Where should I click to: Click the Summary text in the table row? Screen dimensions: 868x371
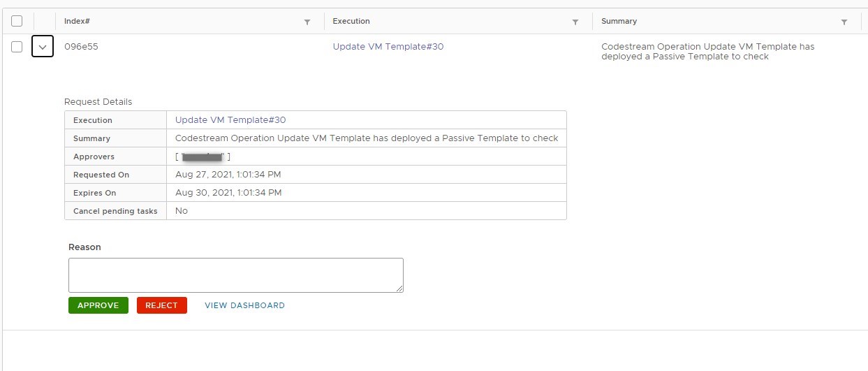tap(707, 52)
